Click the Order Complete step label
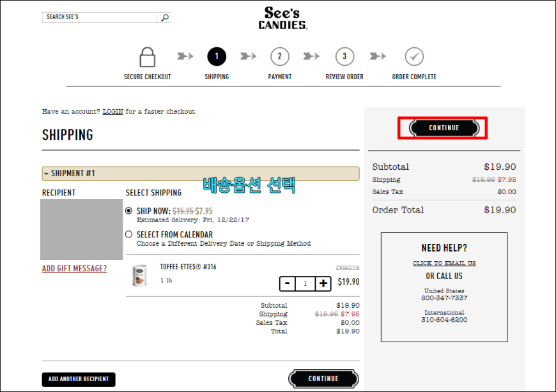The image size is (556, 392). click(414, 77)
